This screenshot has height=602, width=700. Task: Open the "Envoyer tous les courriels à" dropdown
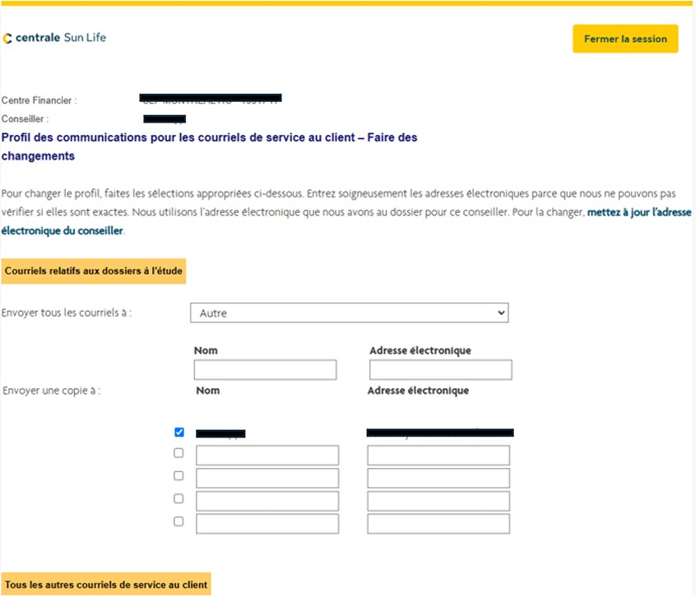click(x=349, y=313)
